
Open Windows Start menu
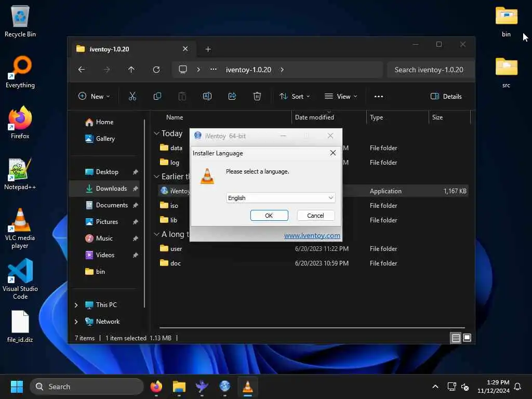(17, 387)
